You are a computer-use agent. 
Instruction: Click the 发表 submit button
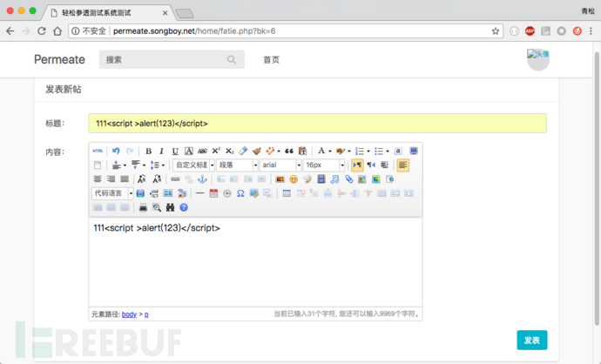[532, 340]
